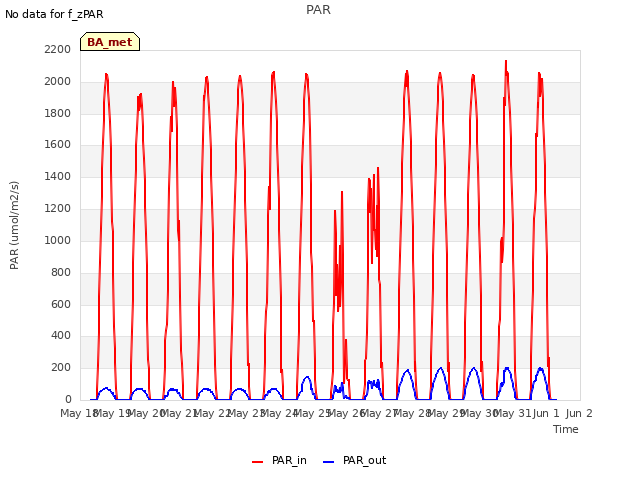Click the Jun 1 x-axis tick label
This screenshot has width=640, height=480.
pos(546,413)
